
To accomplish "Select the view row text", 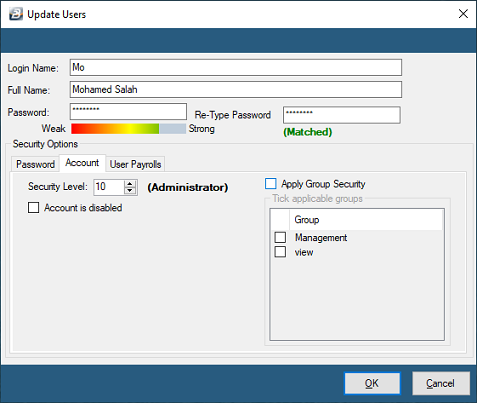I will coord(304,252).
